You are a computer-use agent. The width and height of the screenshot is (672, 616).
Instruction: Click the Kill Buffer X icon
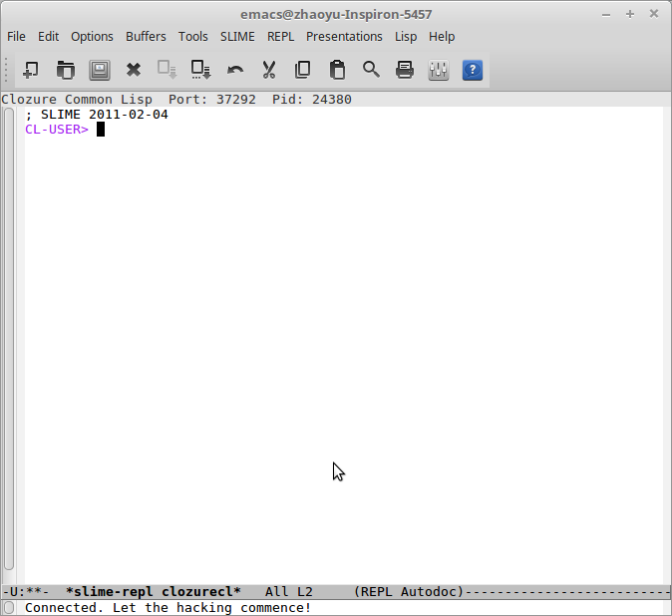point(134,70)
